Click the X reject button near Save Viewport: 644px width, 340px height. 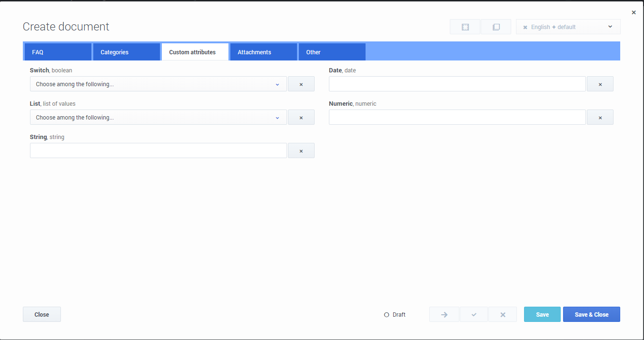pyautogui.click(x=503, y=315)
